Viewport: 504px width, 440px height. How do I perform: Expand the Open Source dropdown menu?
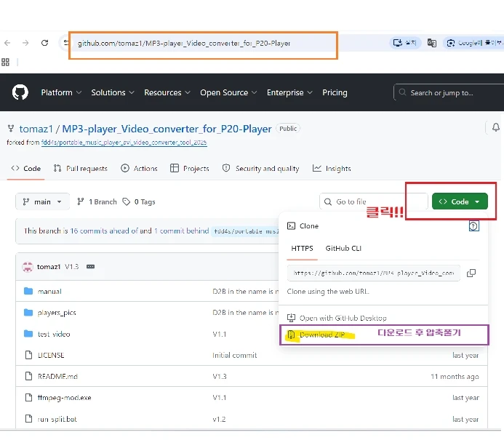(228, 92)
